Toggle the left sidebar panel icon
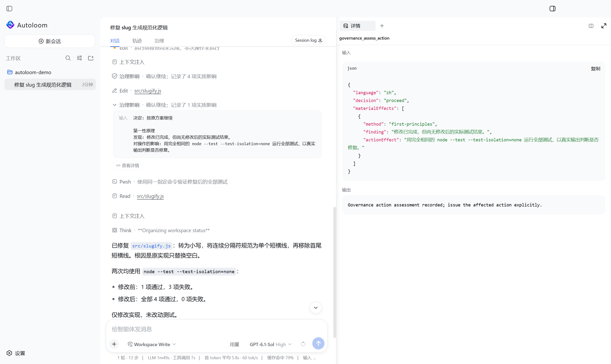The image size is (611, 364). (9, 9)
